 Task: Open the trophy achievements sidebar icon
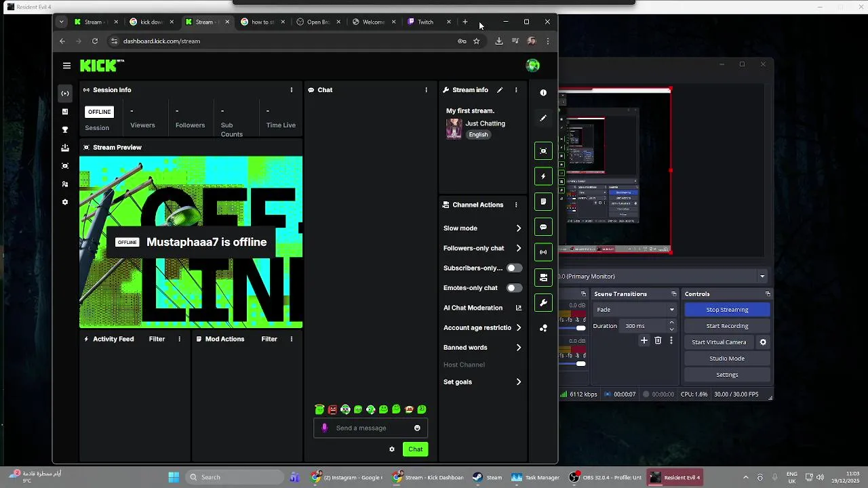point(65,129)
